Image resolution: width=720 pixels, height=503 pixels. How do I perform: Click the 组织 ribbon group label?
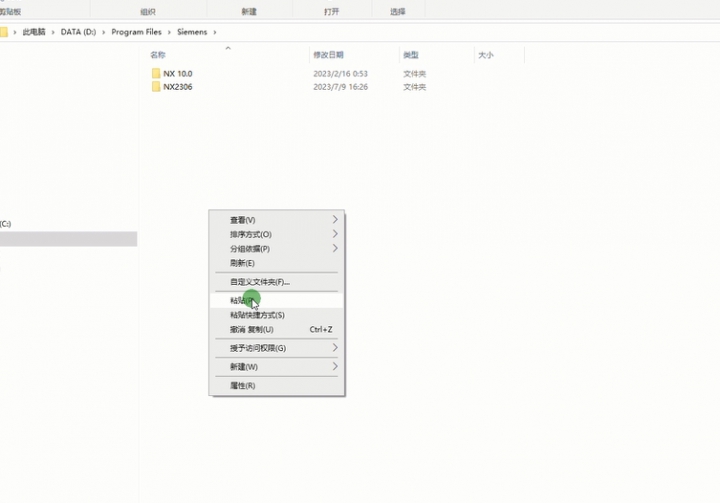148,11
